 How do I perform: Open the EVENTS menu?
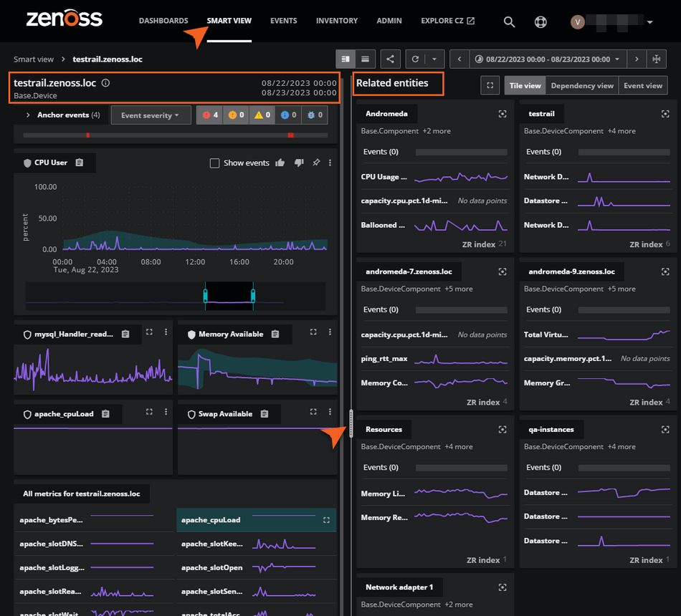click(x=284, y=21)
